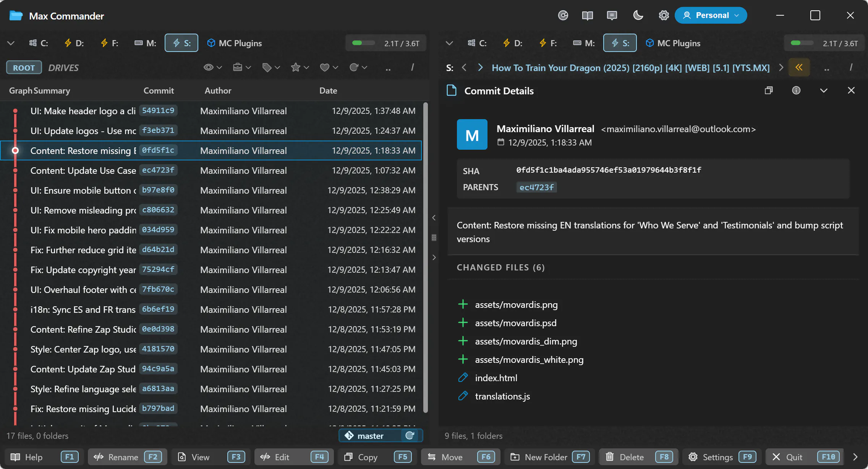Viewport: 868px width, 469px height.
Task: Click the commit list vertical scrollbar
Action: coord(425,257)
